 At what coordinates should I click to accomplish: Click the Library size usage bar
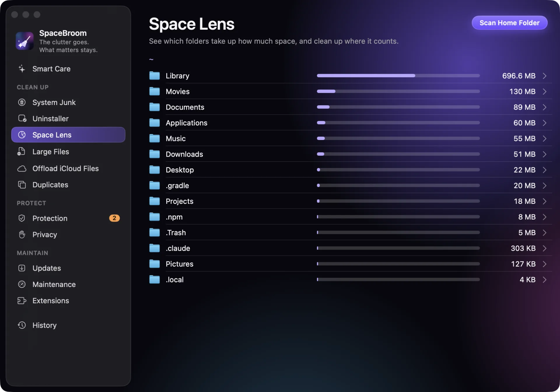click(x=398, y=76)
